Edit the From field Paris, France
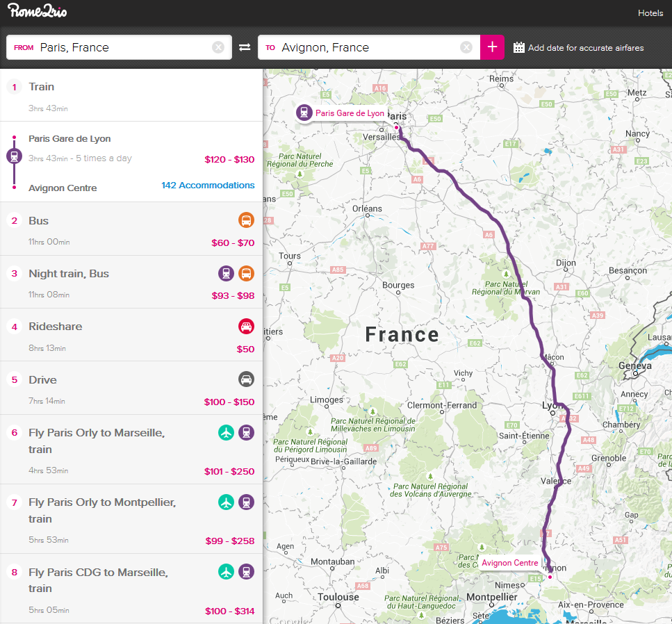The image size is (672, 624). [119, 47]
